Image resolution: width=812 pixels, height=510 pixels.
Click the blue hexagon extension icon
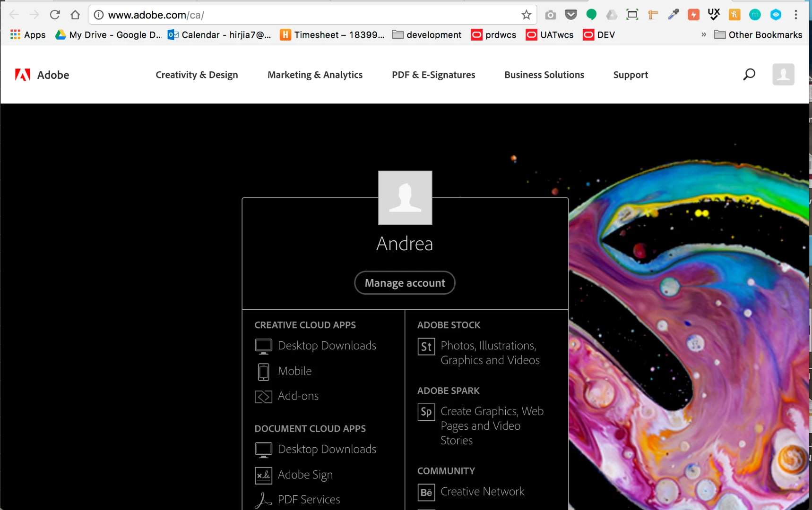click(x=776, y=15)
